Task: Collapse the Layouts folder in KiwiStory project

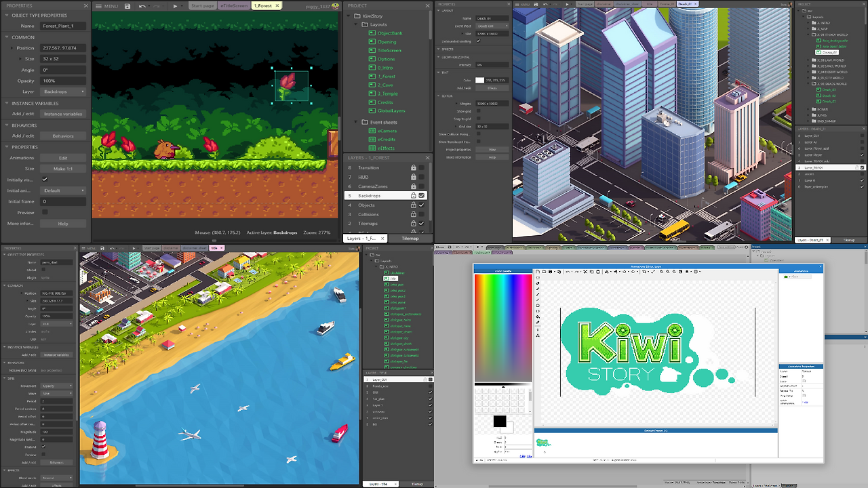Action: 357,24
